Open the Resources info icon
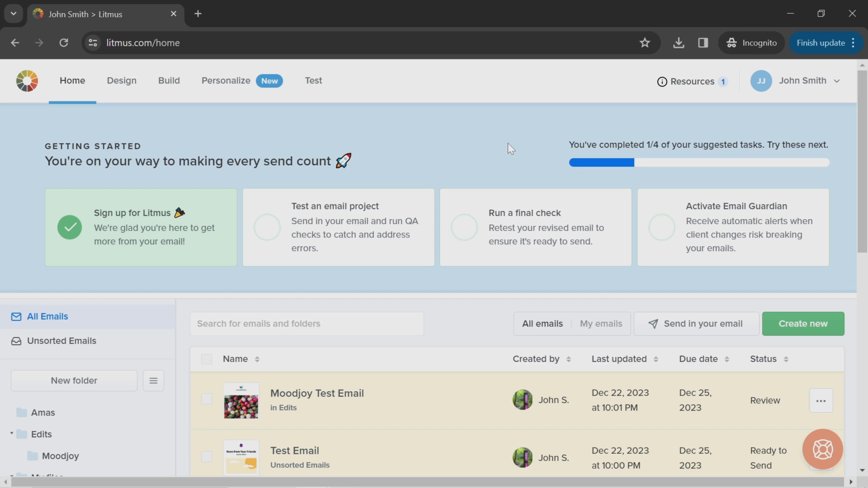868x488 pixels. [x=662, y=82]
